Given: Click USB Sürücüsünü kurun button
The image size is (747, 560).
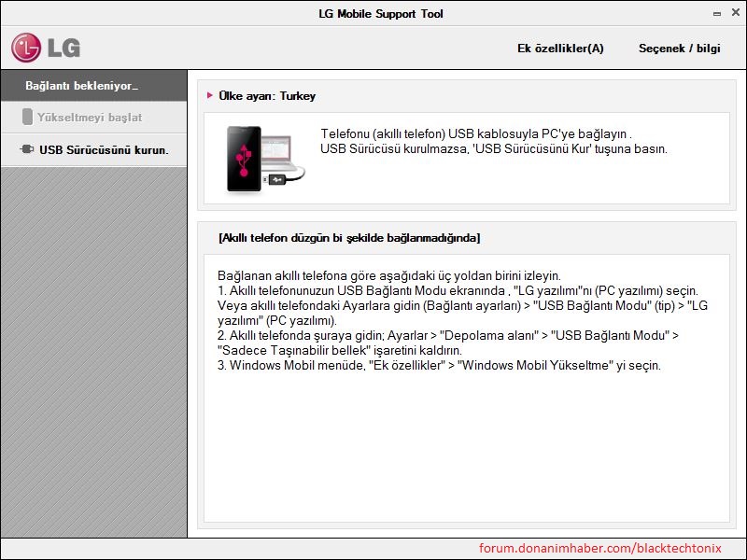Looking at the screenshot, I should pos(94,150).
